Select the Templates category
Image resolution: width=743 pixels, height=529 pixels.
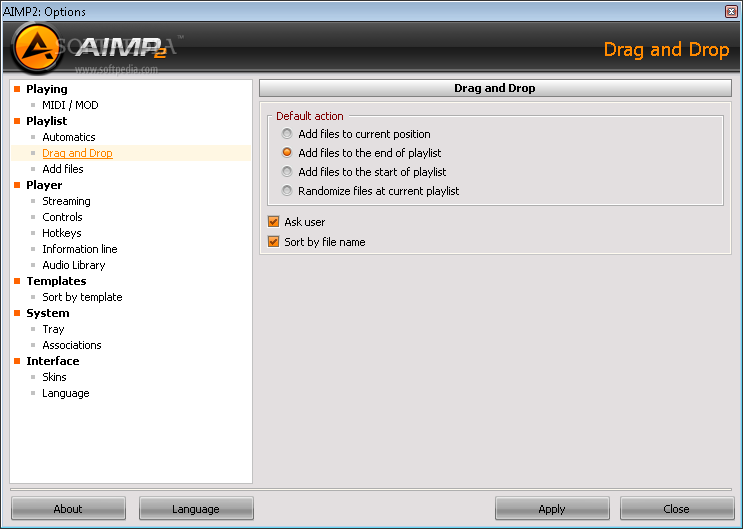click(x=56, y=281)
